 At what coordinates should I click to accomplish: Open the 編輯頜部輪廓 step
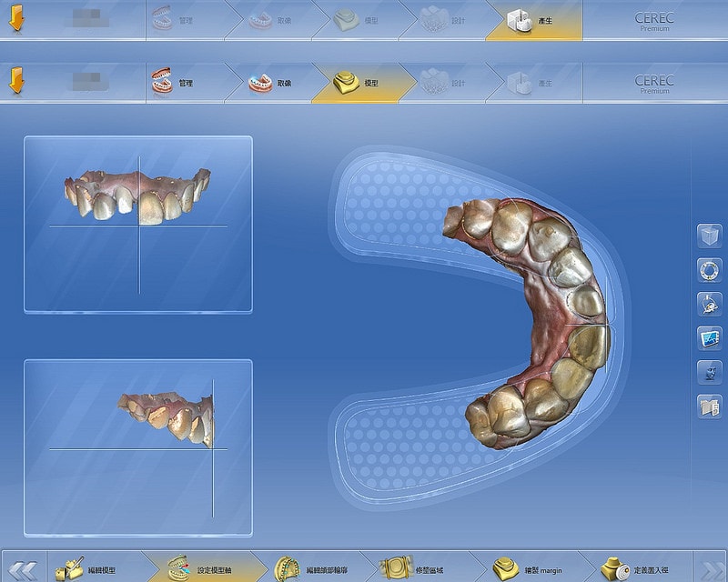click(314, 569)
